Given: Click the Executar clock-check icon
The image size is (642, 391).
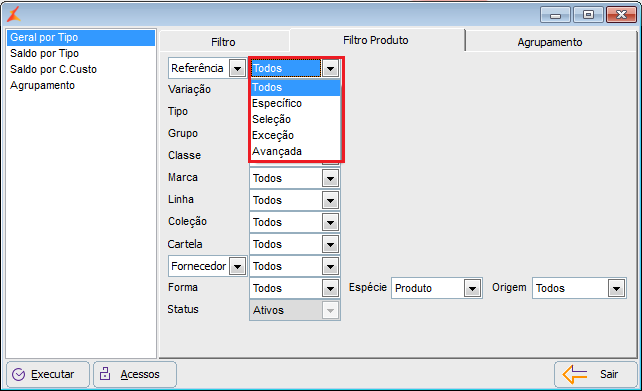Looking at the screenshot, I should (18, 374).
